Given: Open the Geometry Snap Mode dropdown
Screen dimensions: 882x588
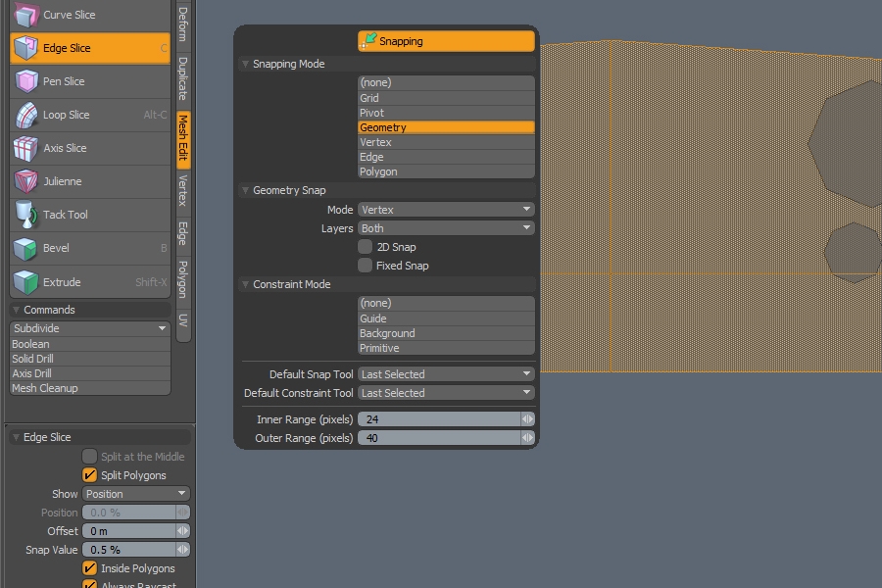Looking at the screenshot, I should (446, 210).
